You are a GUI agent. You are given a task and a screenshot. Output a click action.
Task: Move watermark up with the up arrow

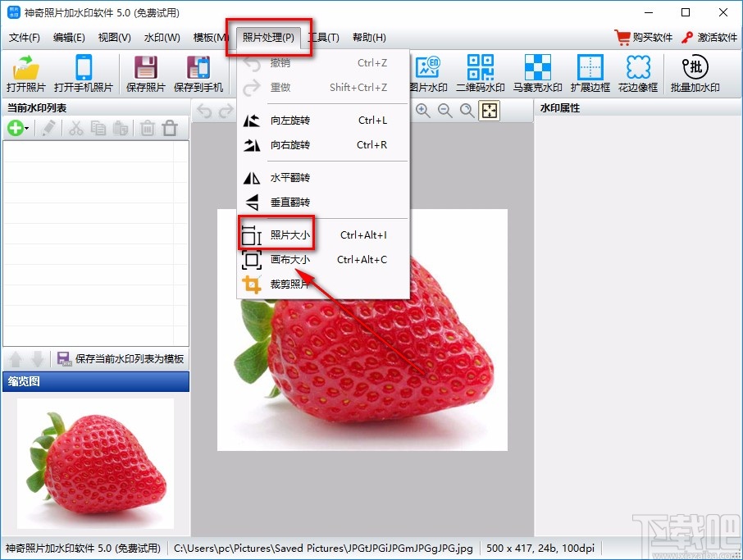[16, 359]
